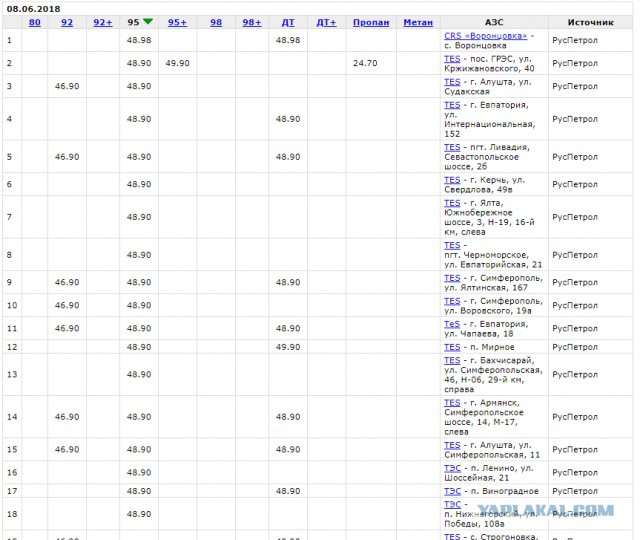This screenshot has height=540, width=640.
Task: Select Пропан price 24.70
Action: 365,63
